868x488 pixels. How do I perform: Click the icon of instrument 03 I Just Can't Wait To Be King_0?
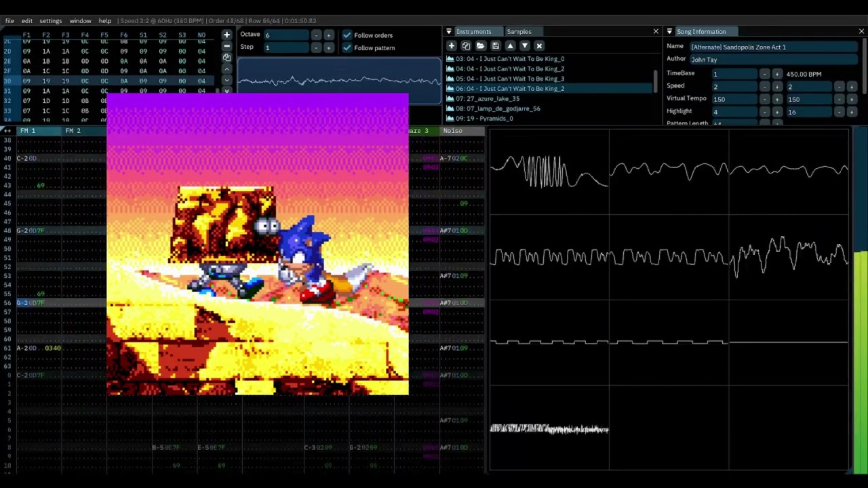tap(450, 59)
